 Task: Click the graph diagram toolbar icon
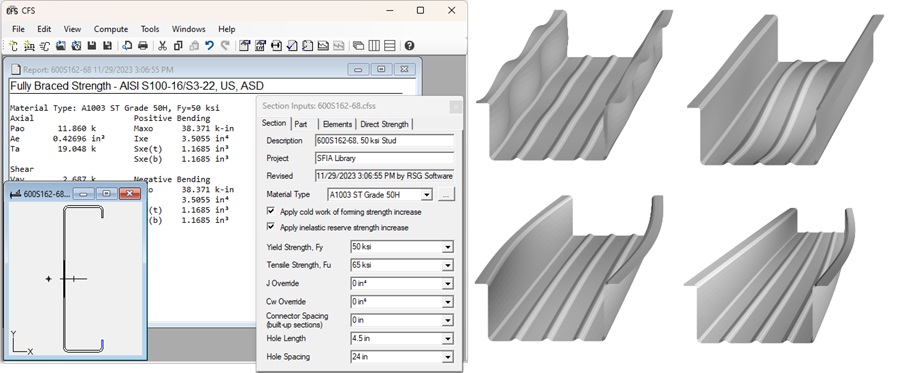pos(323,46)
